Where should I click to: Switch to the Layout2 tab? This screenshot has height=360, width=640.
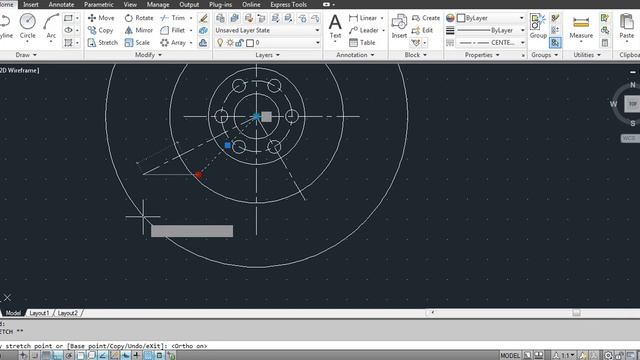[67, 313]
